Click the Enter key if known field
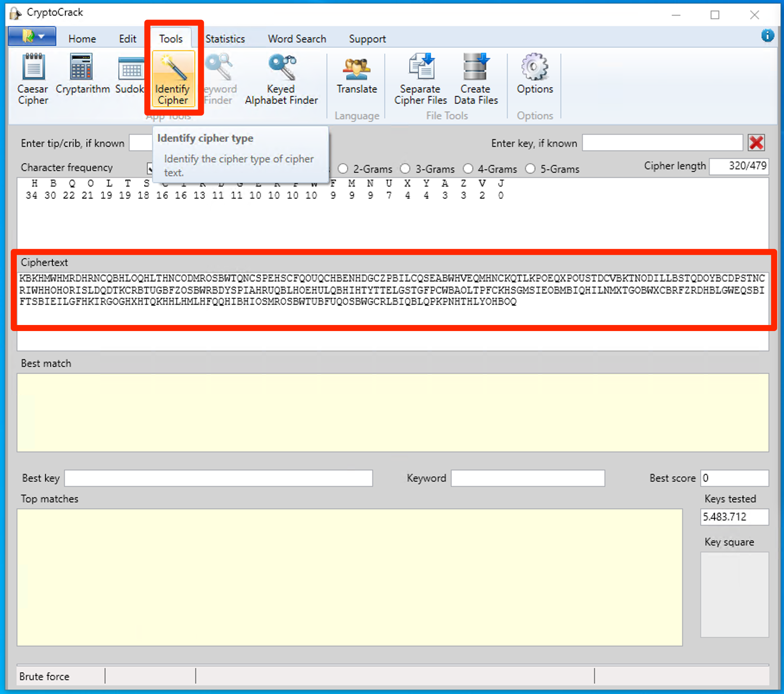 (662, 143)
